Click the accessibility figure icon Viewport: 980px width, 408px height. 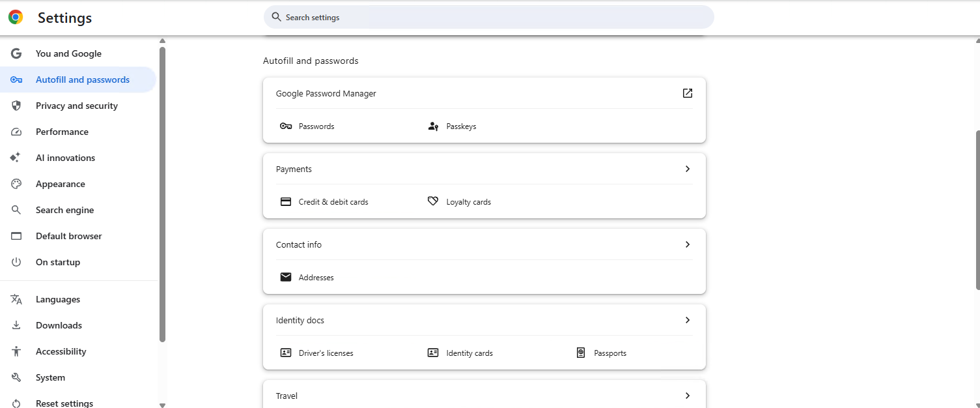(x=16, y=351)
